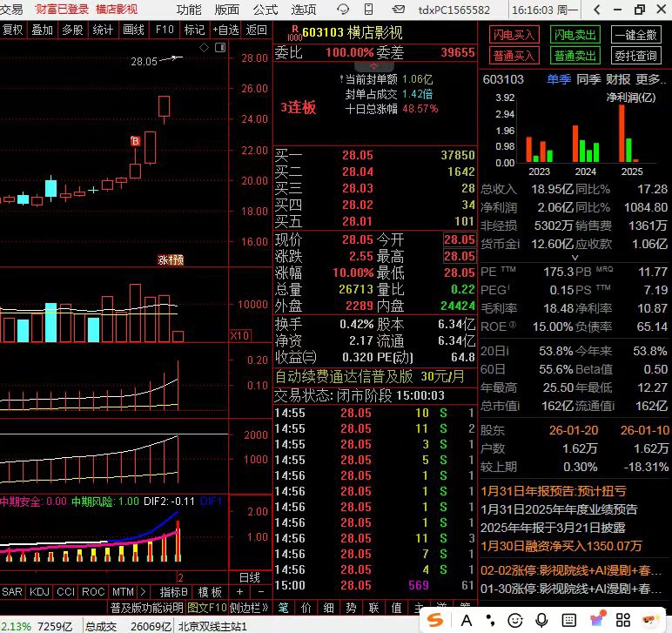Viewport: 672px width, 633px height.
Task: Zoom out the chart with the − button
Action: point(260,592)
